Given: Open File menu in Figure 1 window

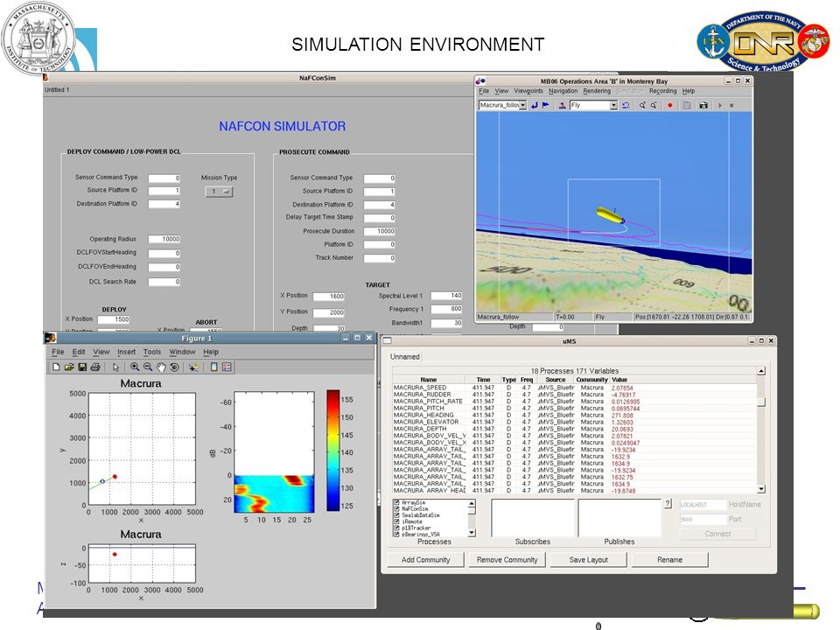Looking at the screenshot, I should pyautogui.click(x=58, y=352).
